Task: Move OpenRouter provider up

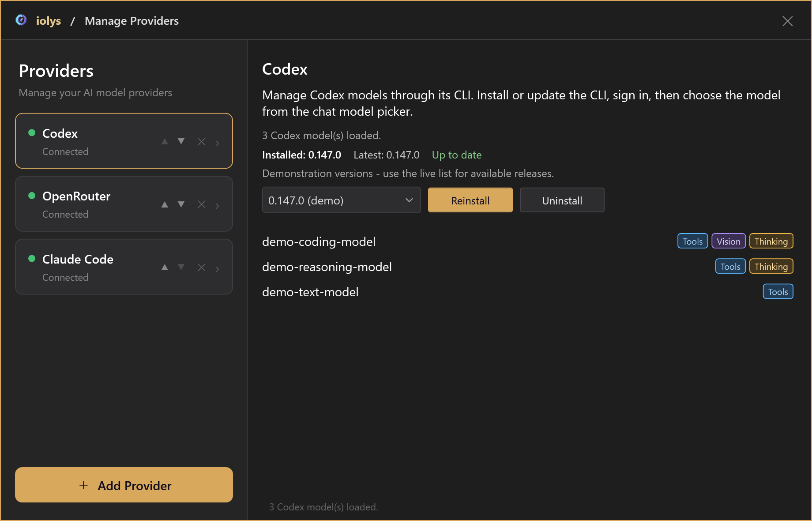Action: point(165,204)
